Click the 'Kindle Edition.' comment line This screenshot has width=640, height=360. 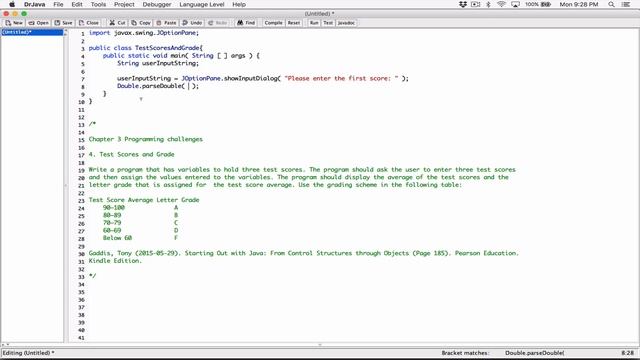coord(115,261)
